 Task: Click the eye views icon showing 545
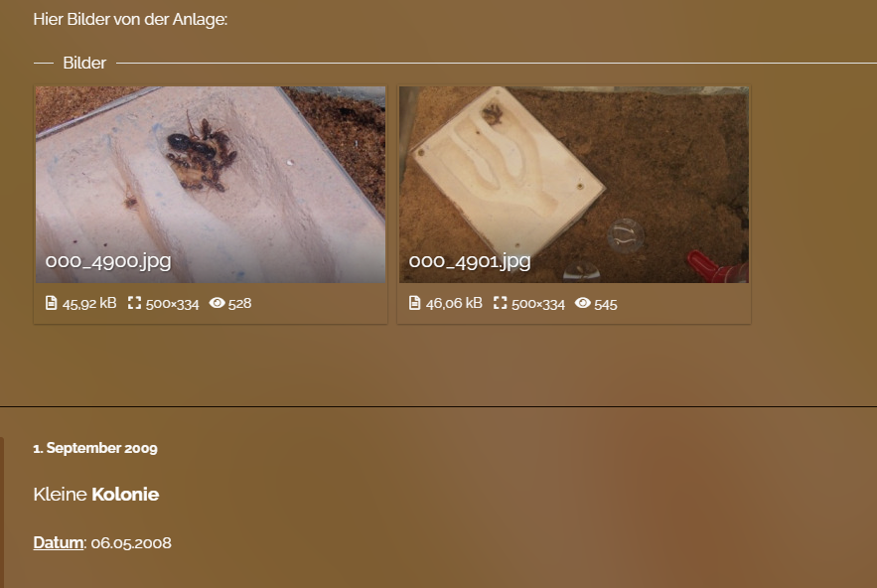point(583,303)
